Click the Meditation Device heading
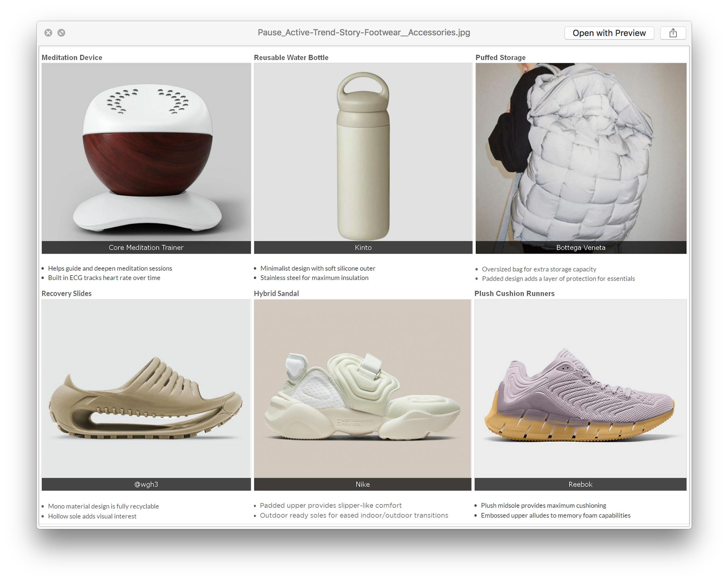The height and width of the screenshot is (581, 728). pos(72,58)
